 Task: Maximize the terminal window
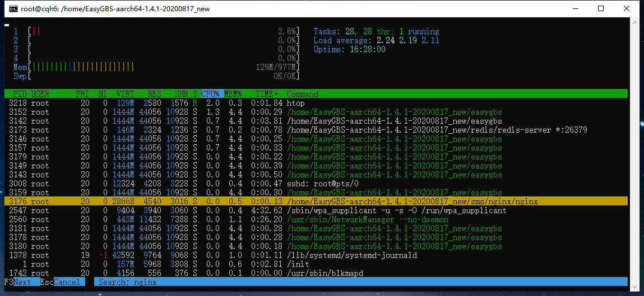point(600,8)
